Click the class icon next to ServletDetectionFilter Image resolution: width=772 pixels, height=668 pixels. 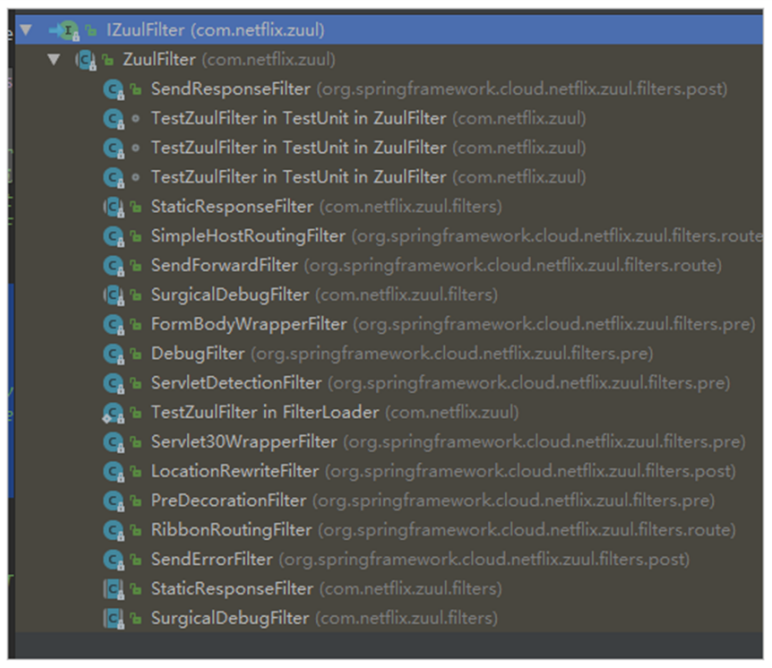(x=114, y=383)
